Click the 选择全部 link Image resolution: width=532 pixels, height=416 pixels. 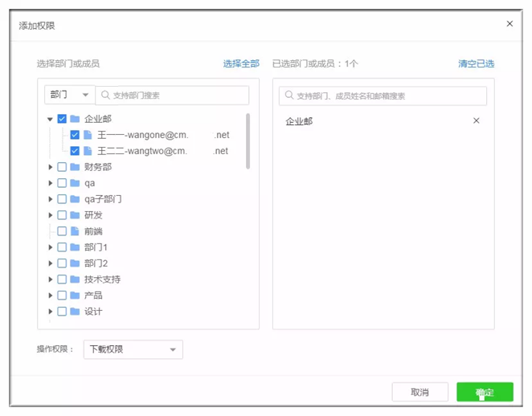pyautogui.click(x=241, y=63)
